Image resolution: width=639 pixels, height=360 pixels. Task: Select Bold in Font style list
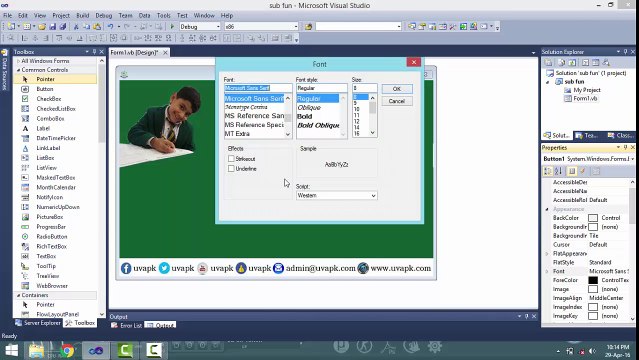pos(305,116)
